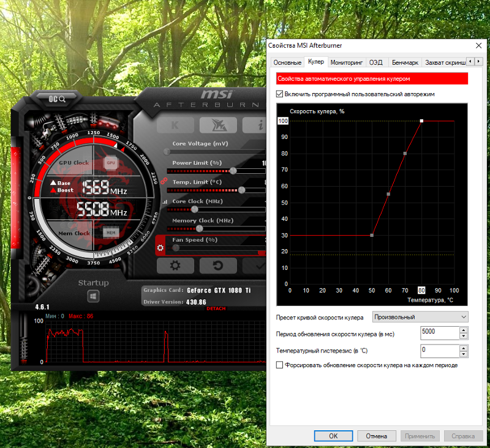Decrease fan update period with down arrow
This screenshot has height=448, width=490.
tap(464, 336)
